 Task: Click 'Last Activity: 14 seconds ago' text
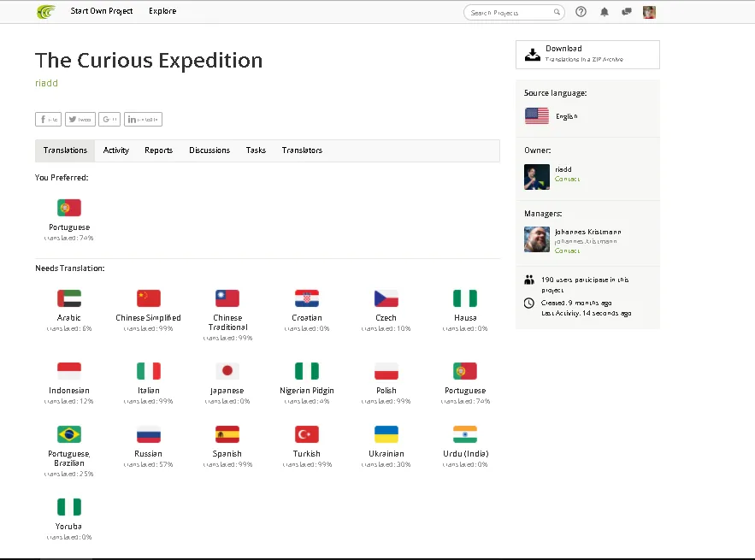click(586, 314)
